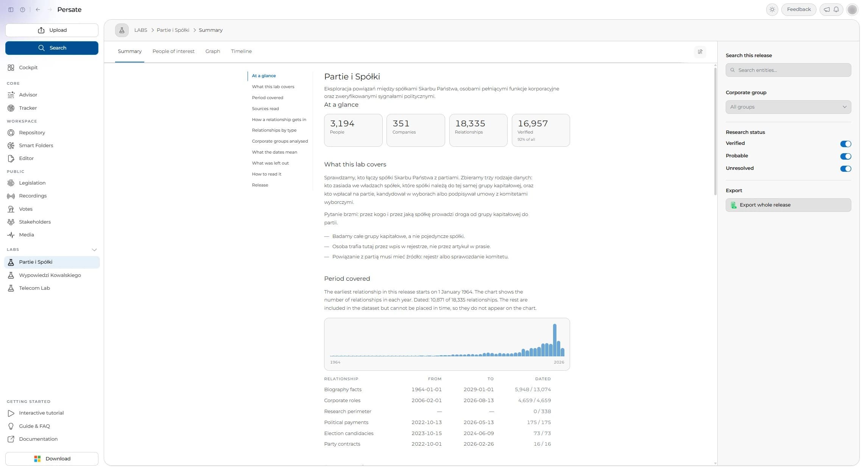Click the lab flask icon in breadcrumb
The width and height of the screenshot is (868, 474).
(122, 30)
